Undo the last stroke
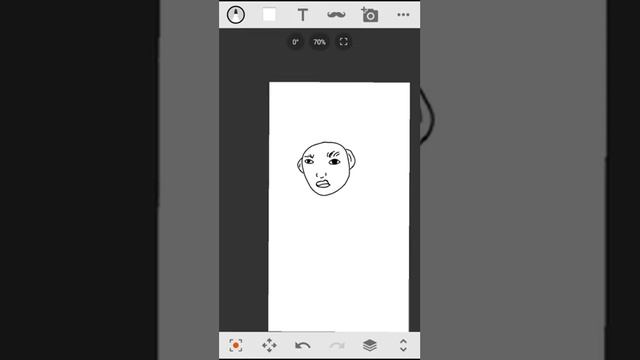The width and height of the screenshot is (640, 360). [302, 346]
